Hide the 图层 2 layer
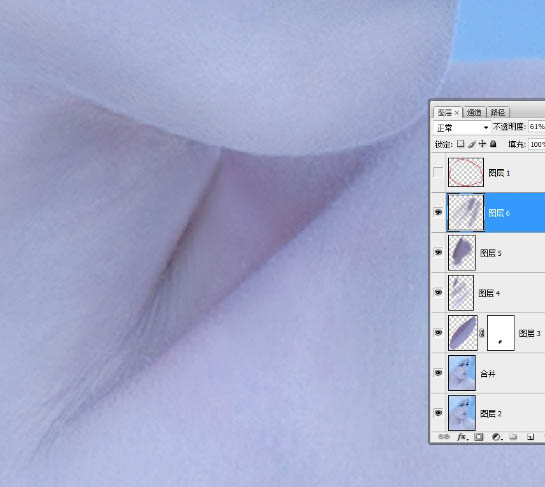The width and height of the screenshot is (545, 487). [x=439, y=413]
